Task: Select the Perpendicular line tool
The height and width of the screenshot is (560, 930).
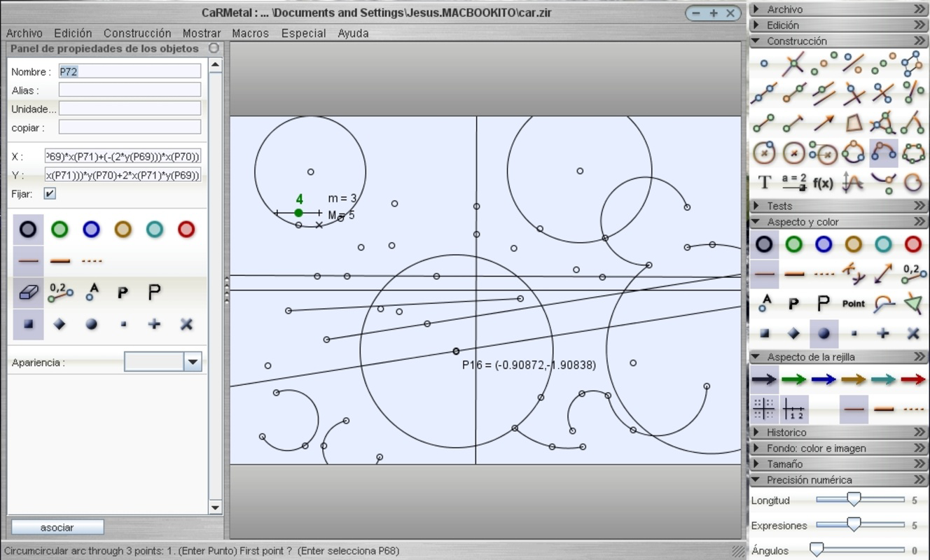Action: [854, 93]
